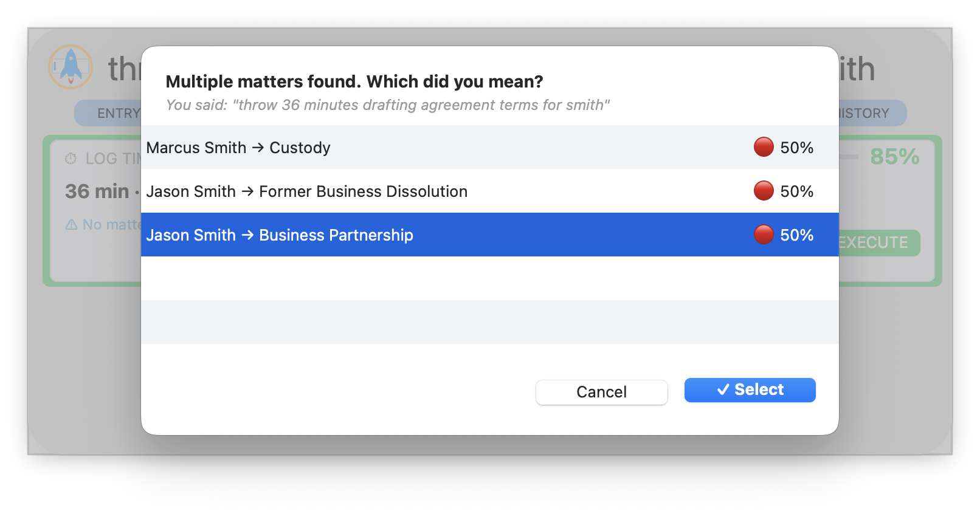
Task: Click the dialog title text
Action: (354, 81)
